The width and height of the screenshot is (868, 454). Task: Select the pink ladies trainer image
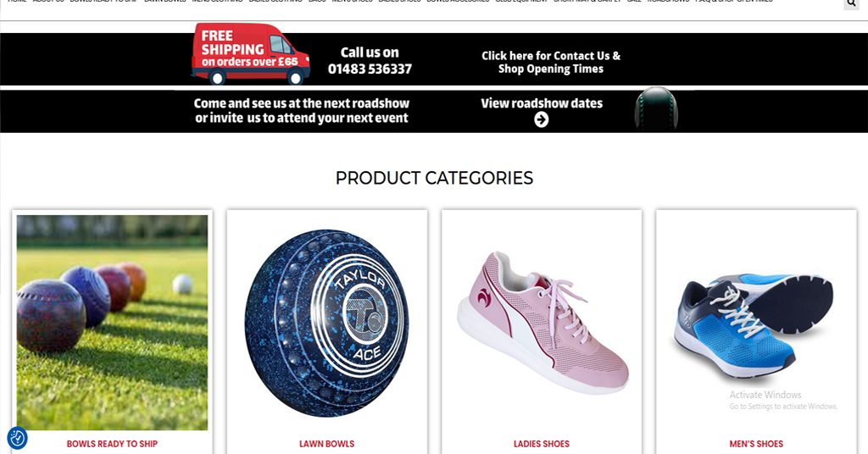point(542,323)
